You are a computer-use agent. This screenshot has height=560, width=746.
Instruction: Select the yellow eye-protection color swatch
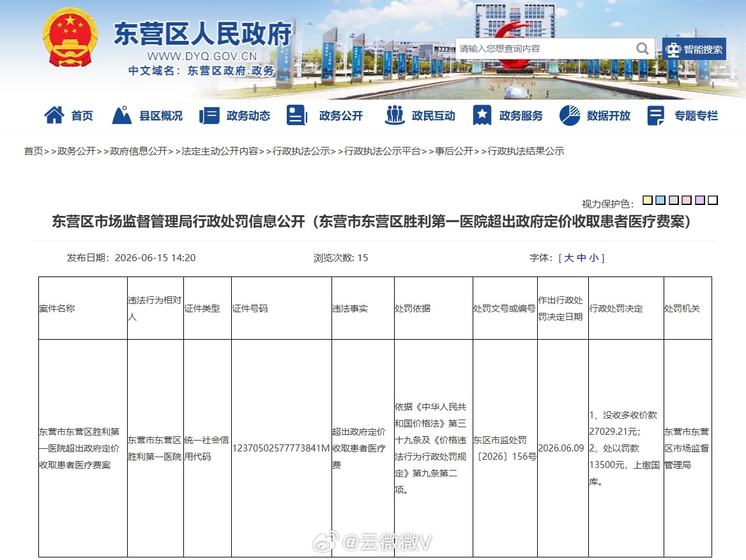(x=648, y=201)
